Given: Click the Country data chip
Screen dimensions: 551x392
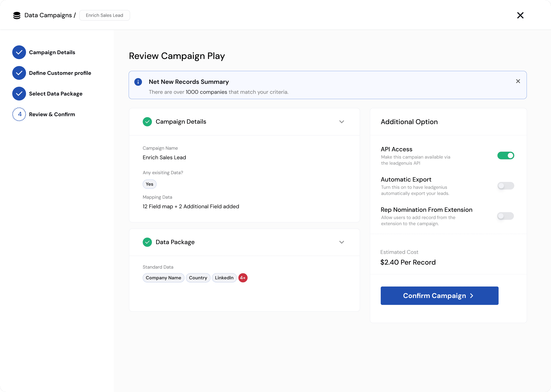Looking at the screenshot, I should pos(198,278).
